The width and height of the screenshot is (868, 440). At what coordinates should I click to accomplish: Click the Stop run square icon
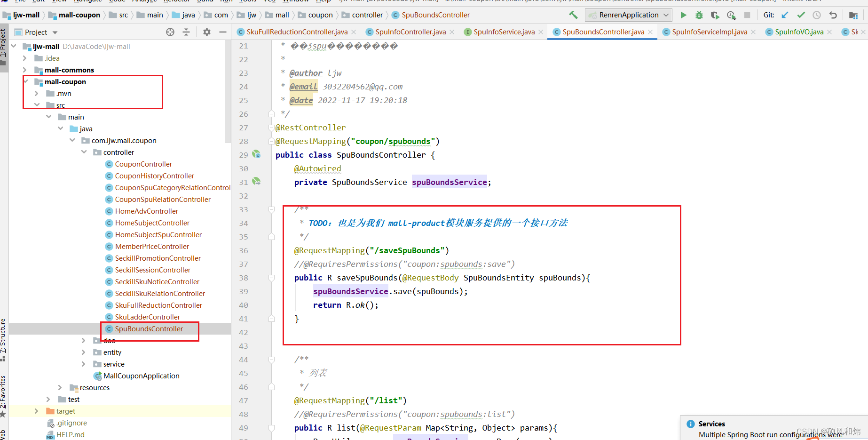coord(747,15)
